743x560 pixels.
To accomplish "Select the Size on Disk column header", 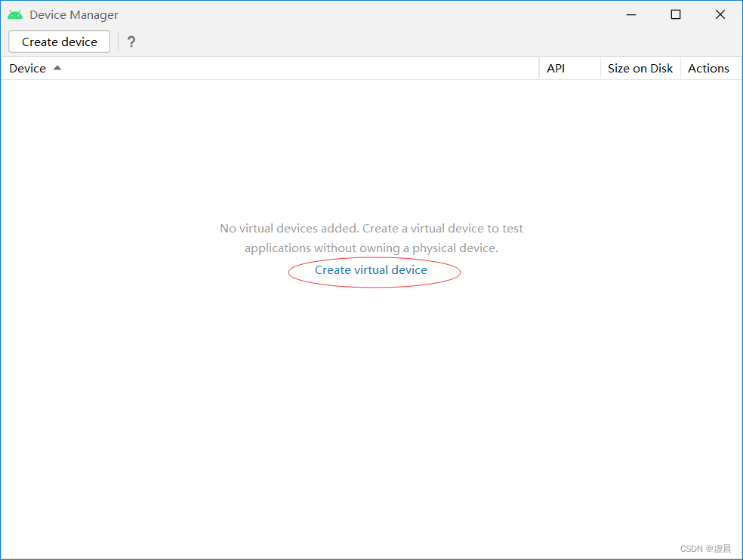I will point(640,68).
